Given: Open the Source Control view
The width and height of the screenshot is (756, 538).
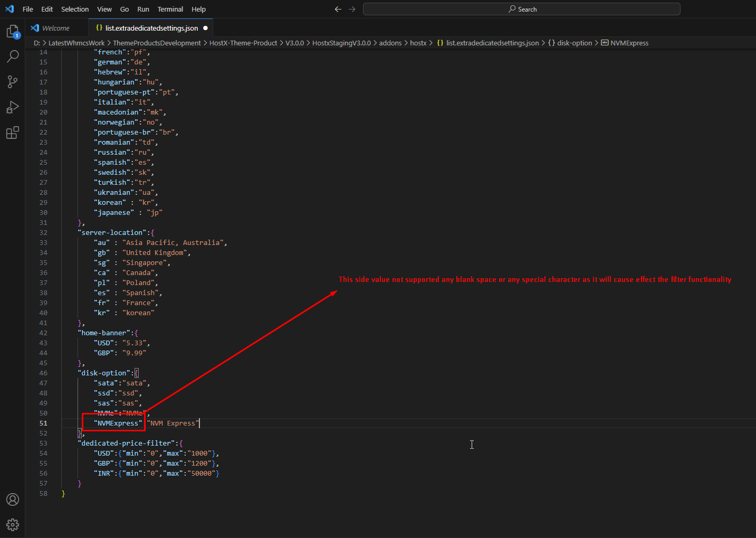Looking at the screenshot, I should (13, 81).
